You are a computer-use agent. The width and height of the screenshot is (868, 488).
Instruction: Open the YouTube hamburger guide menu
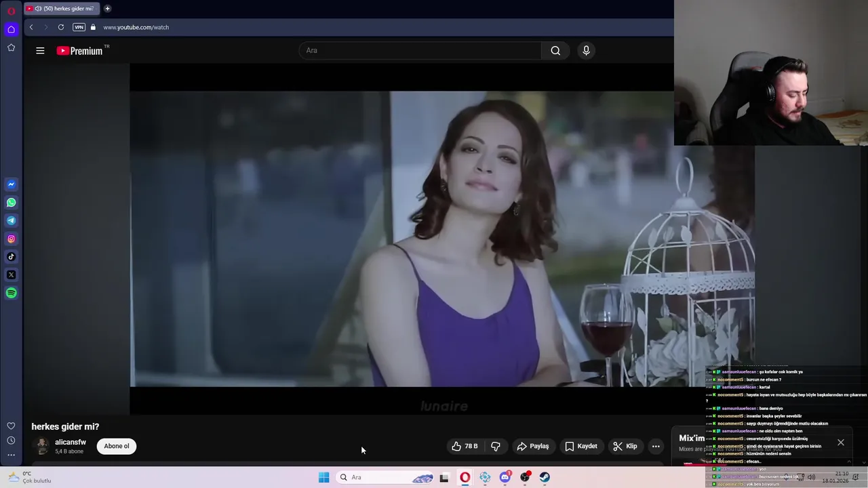40,51
